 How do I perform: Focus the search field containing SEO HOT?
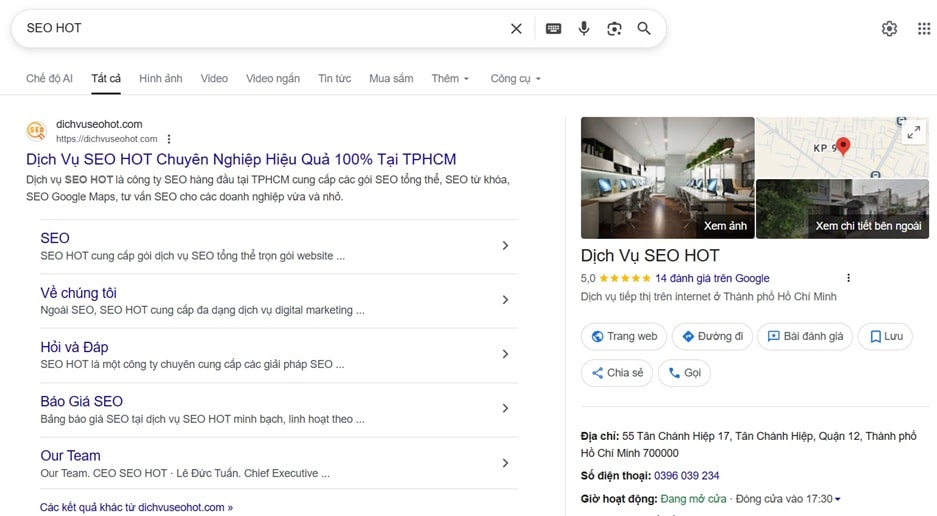pyautogui.click(x=263, y=28)
